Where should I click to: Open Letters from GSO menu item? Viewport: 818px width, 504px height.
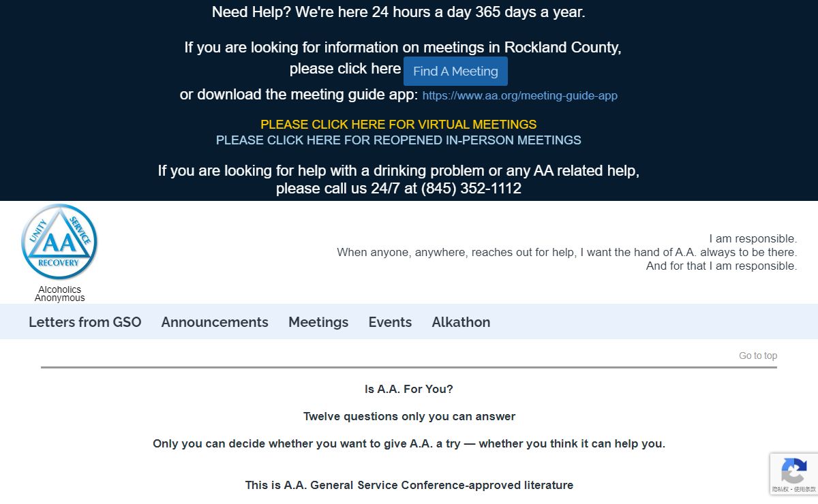coord(85,322)
